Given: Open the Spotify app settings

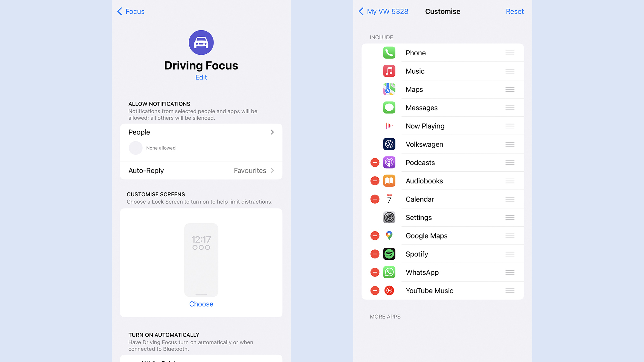Looking at the screenshot, I should 417,254.
